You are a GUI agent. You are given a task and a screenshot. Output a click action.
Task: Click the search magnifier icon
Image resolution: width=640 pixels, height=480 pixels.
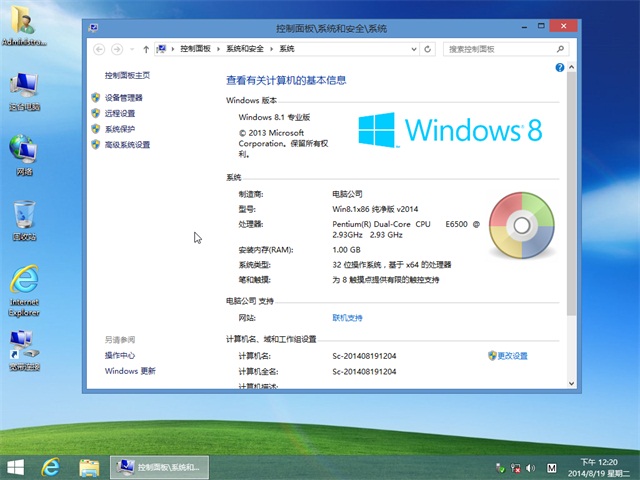[x=560, y=49]
